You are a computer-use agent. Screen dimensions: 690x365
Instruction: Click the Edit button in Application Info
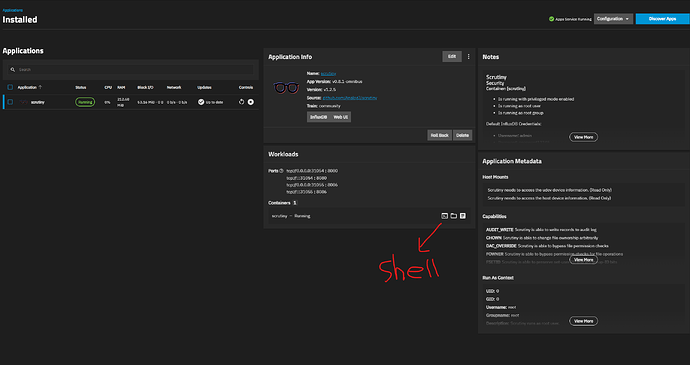[x=452, y=56]
